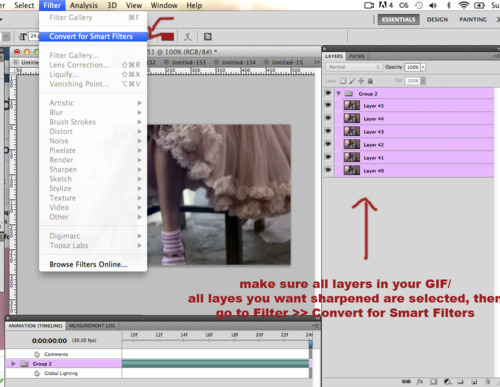Viewport: 500px width, 387px height.
Task: Select the Layers panel tab
Action: pyautogui.click(x=334, y=56)
